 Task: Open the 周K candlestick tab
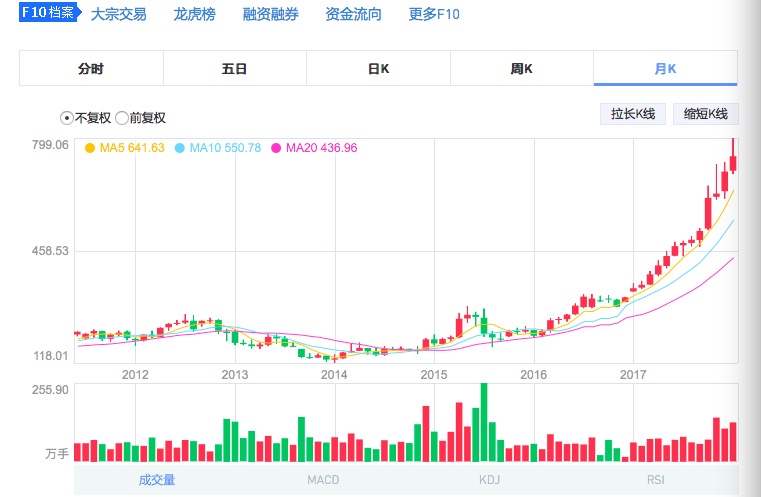tap(521, 69)
